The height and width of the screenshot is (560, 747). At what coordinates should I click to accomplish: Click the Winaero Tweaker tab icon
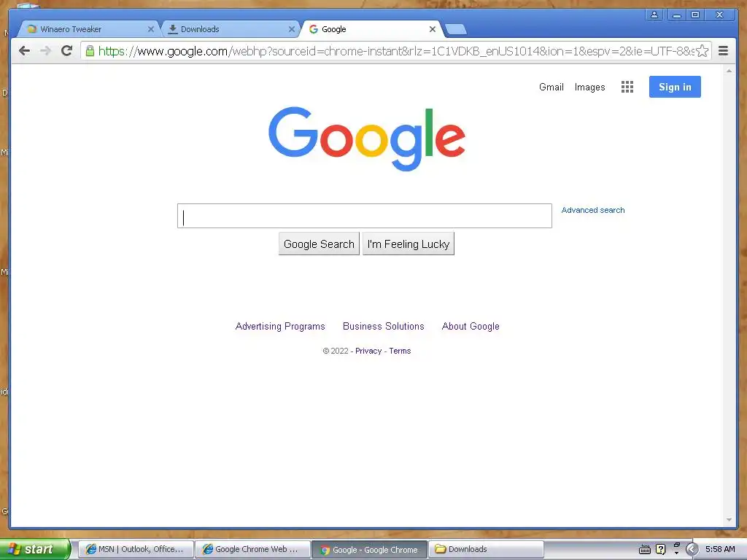point(32,29)
